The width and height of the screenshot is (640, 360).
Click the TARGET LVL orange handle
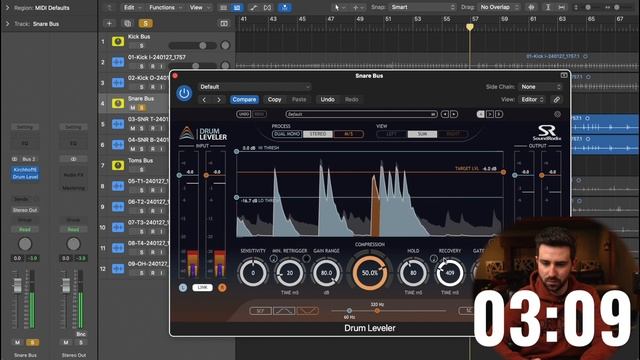pyautogui.click(x=503, y=172)
